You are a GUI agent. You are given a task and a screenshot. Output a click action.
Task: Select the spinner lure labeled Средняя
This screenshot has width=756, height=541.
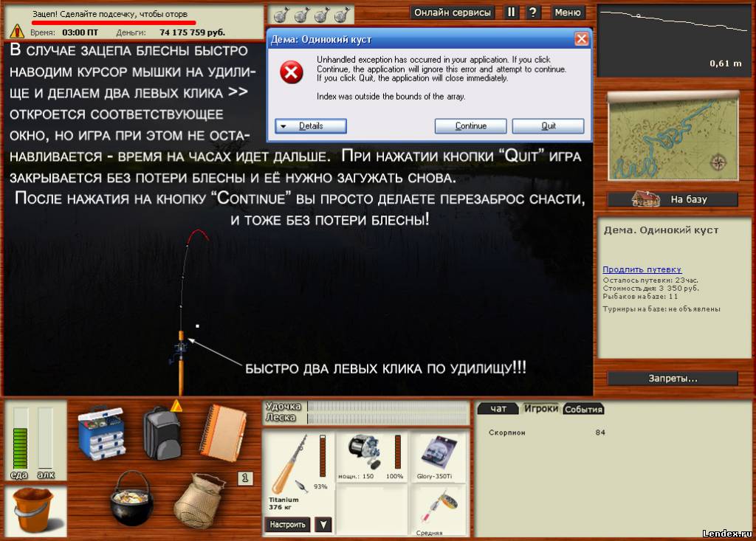point(438,509)
